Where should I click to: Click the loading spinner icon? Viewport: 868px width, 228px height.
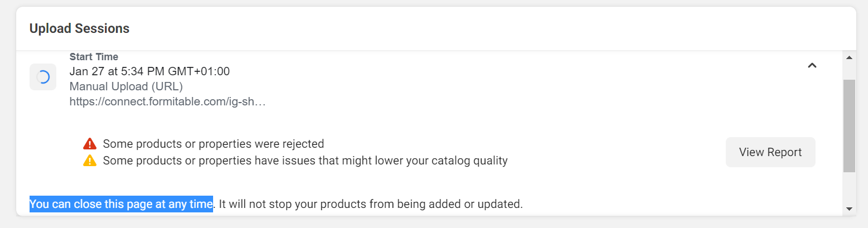43,77
